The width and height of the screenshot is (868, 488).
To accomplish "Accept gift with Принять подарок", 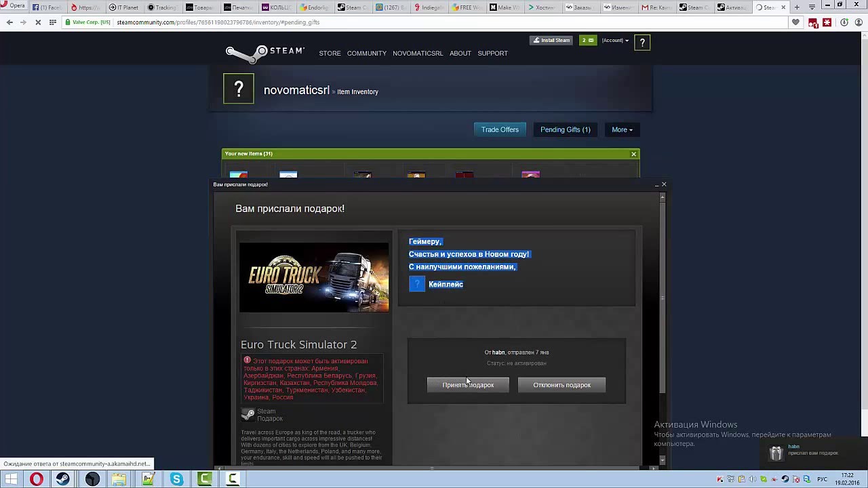I will click(468, 385).
